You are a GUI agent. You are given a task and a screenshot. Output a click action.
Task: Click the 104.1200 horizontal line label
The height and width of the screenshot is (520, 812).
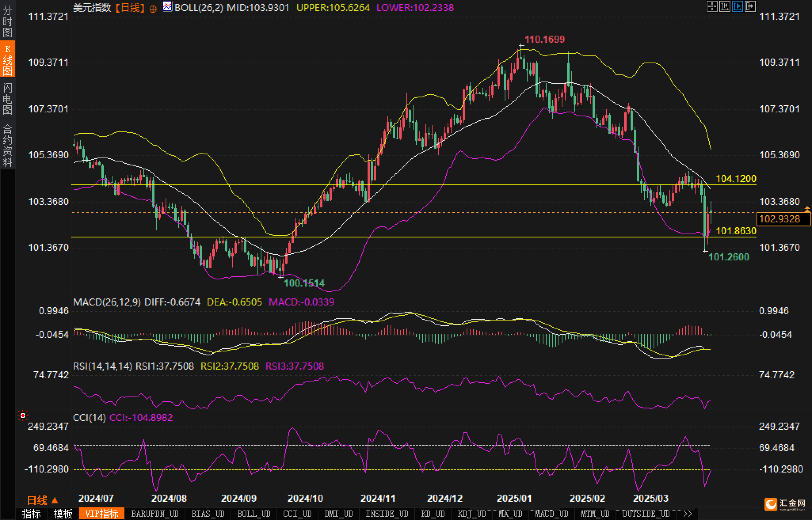(736, 178)
